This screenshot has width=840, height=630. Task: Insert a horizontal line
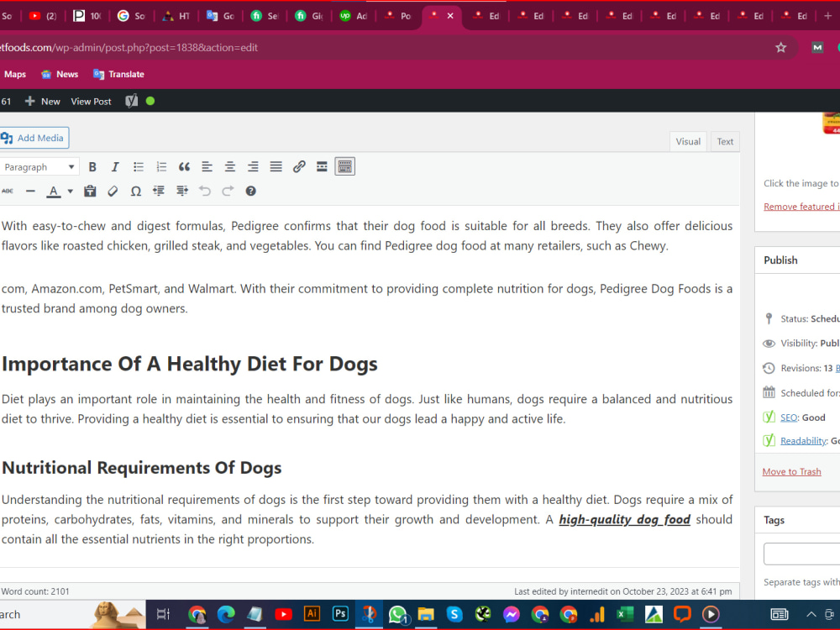pos(30,192)
